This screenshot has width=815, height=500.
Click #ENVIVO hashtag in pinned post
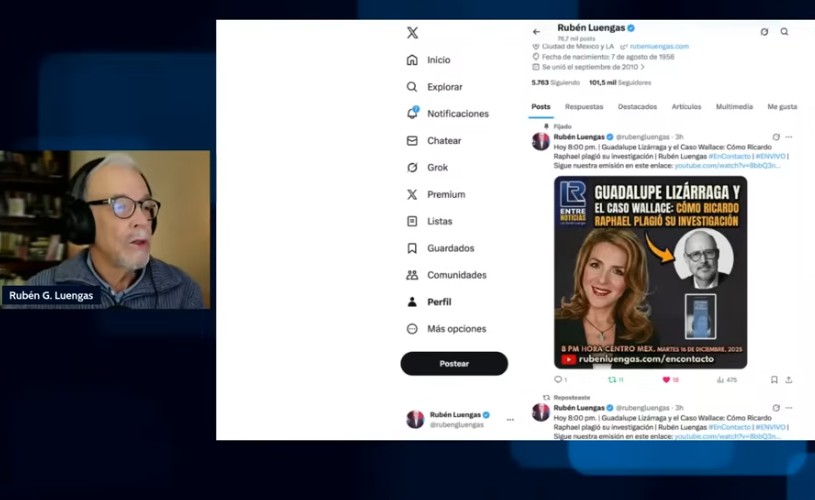pyautogui.click(x=770, y=156)
